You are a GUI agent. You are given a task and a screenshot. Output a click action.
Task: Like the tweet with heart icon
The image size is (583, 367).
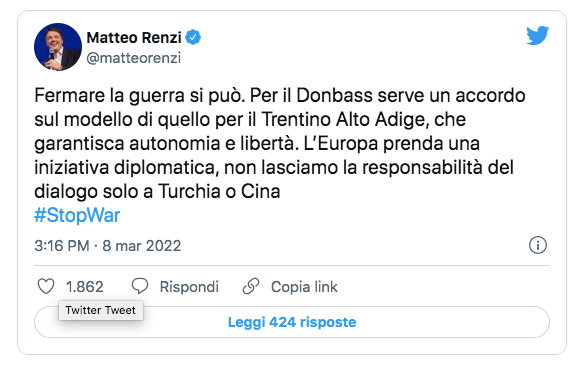coord(46,287)
